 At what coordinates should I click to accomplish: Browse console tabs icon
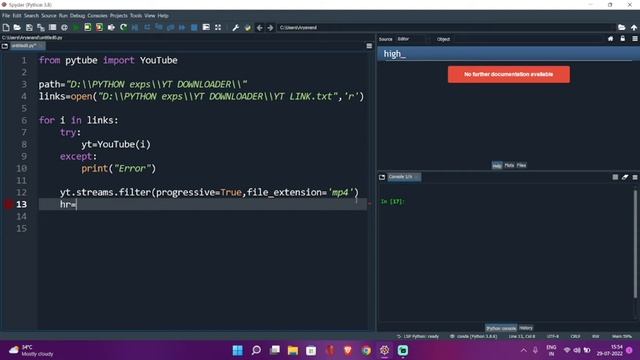(382, 177)
